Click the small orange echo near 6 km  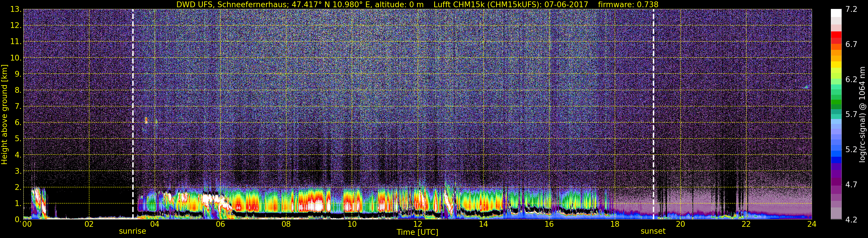(x=146, y=120)
